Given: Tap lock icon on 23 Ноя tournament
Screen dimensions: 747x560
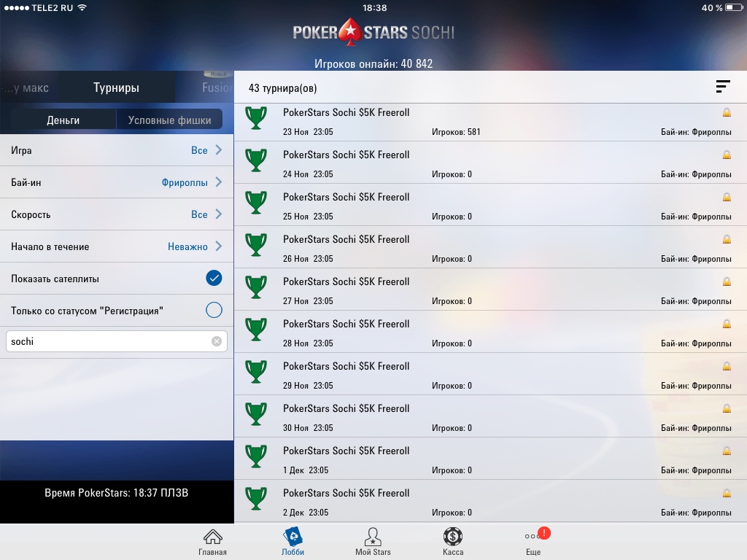Looking at the screenshot, I should point(727,112).
